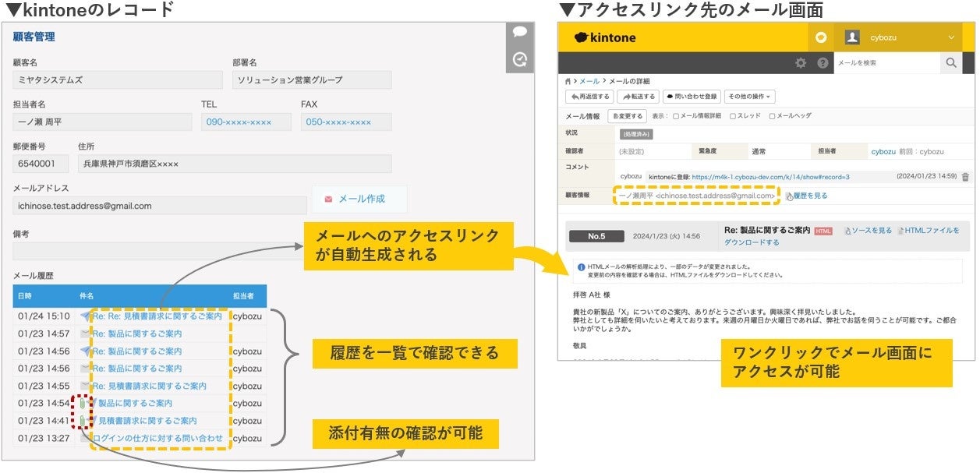Screen dimensions: 980x473
Task: Click the メールを検索 search field
Action: [x=887, y=63]
